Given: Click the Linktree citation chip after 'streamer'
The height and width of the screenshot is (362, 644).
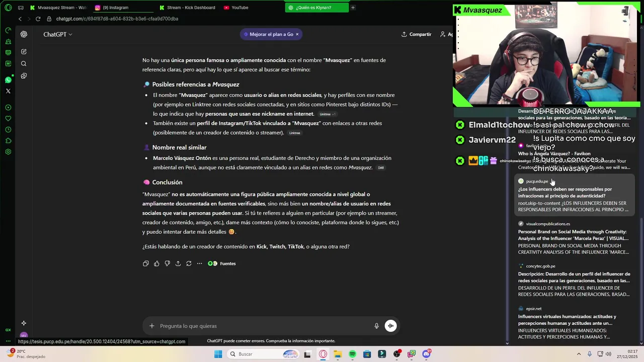Looking at the screenshot, I should tap(295, 133).
